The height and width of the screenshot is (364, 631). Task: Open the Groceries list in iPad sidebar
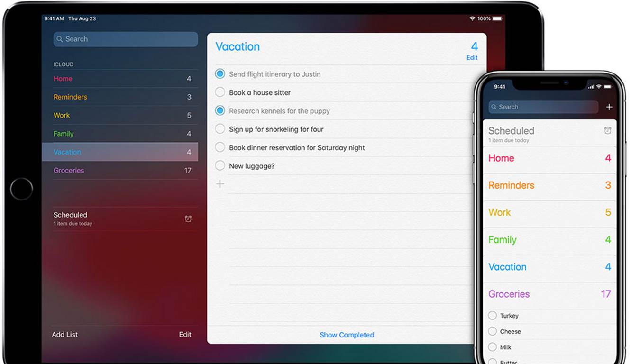[69, 171]
